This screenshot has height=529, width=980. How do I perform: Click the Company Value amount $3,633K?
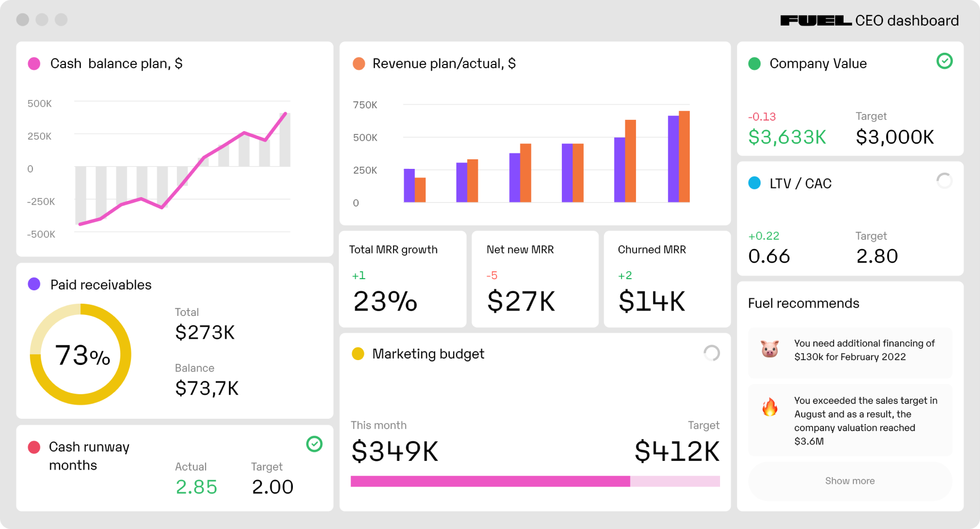point(787,137)
